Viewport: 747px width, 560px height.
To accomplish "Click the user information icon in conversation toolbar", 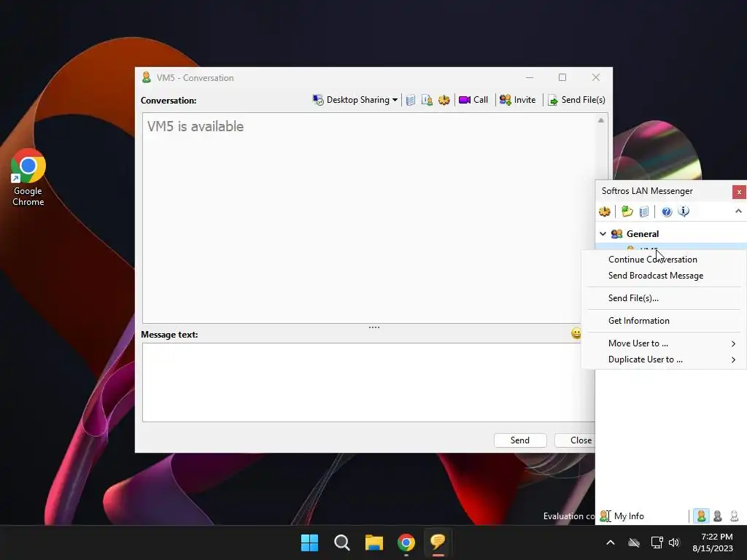I will coord(427,100).
